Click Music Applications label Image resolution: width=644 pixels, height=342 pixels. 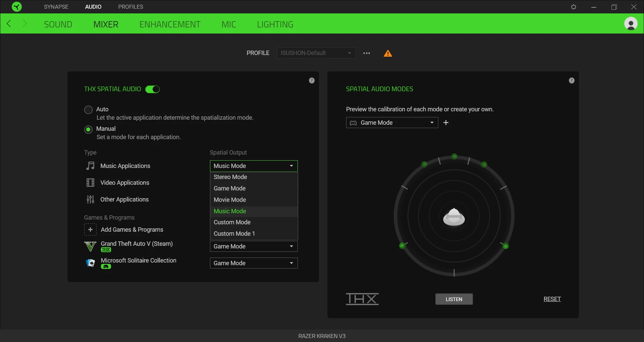(x=125, y=166)
